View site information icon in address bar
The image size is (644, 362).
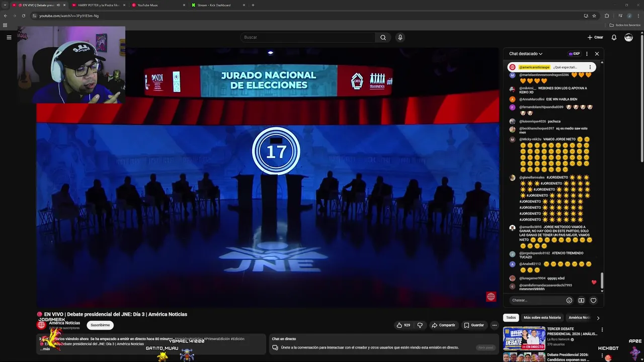(34, 16)
